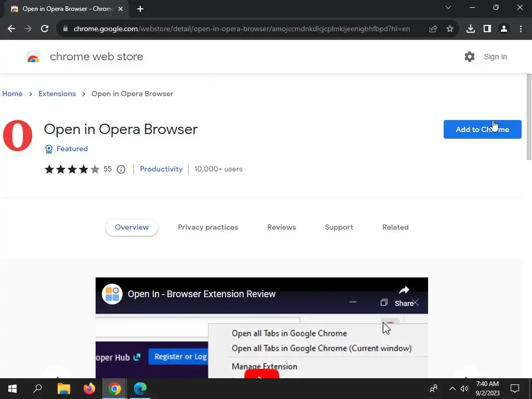Click the Sign in link

495,57
